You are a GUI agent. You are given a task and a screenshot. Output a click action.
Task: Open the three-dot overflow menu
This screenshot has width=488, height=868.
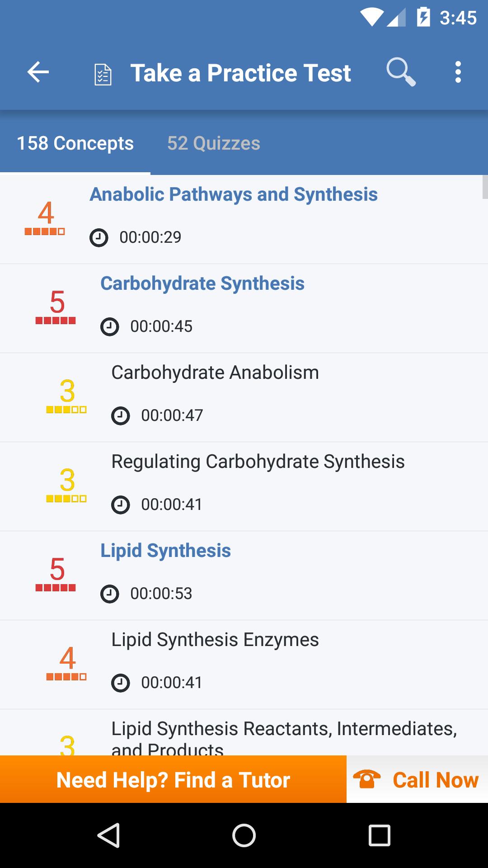[458, 72]
